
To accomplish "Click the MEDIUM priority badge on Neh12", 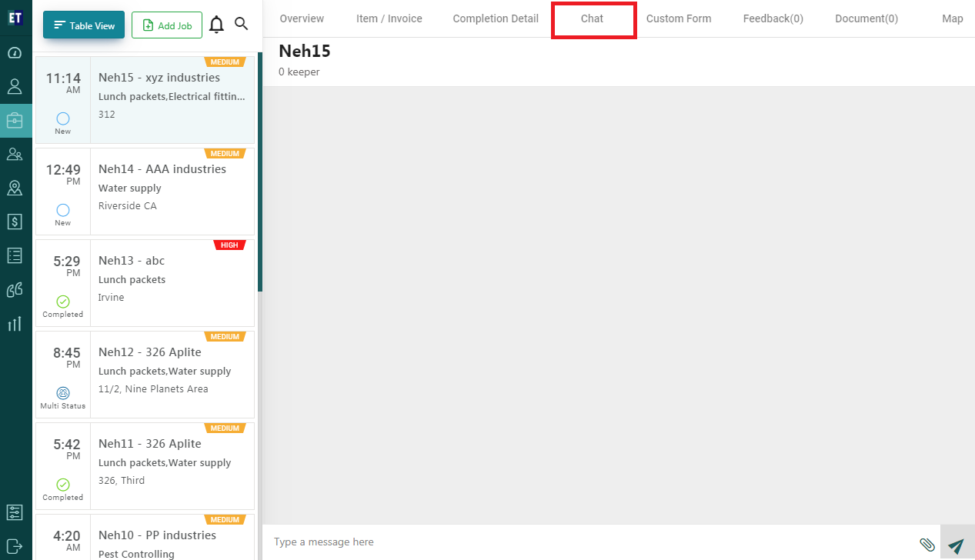I will coord(225,337).
